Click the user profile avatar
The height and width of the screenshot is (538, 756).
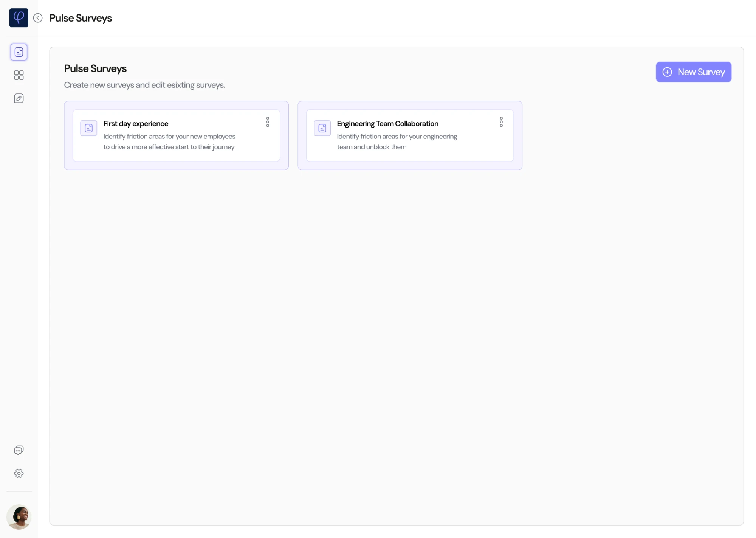click(x=19, y=517)
